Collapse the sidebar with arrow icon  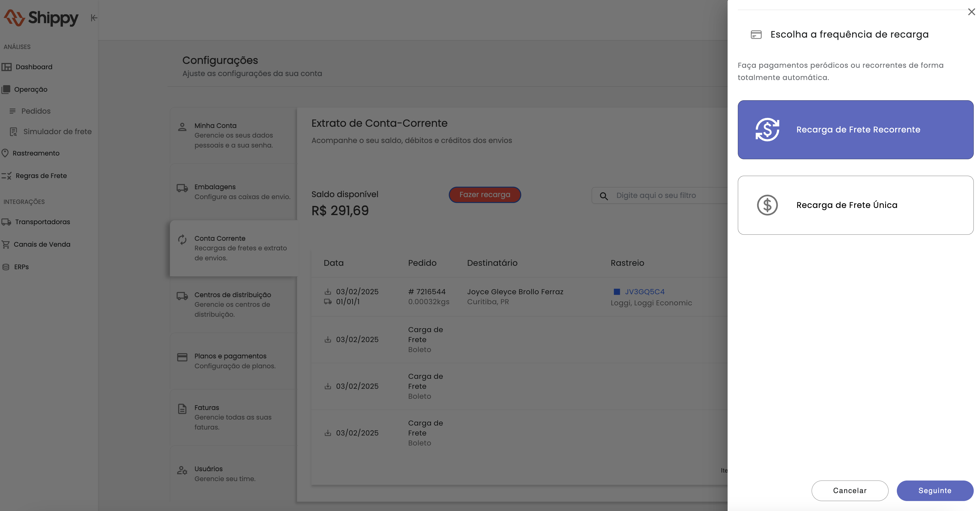(94, 17)
